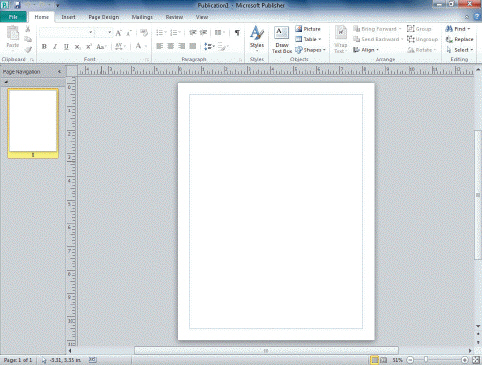Switch to the Home tab
Image resolution: width=482 pixels, height=365 pixels.
pyautogui.click(x=42, y=17)
